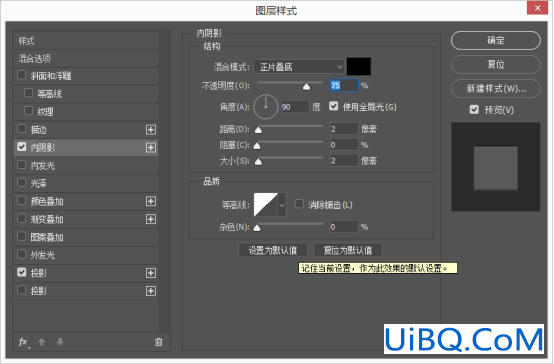This screenshot has width=554, height=364.
Task: Delete effect with trash icon
Action: [159, 342]
